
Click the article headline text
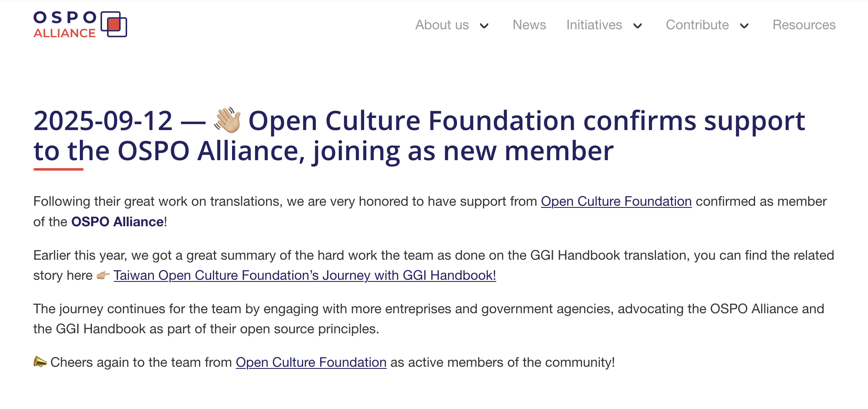pos(418,134)
